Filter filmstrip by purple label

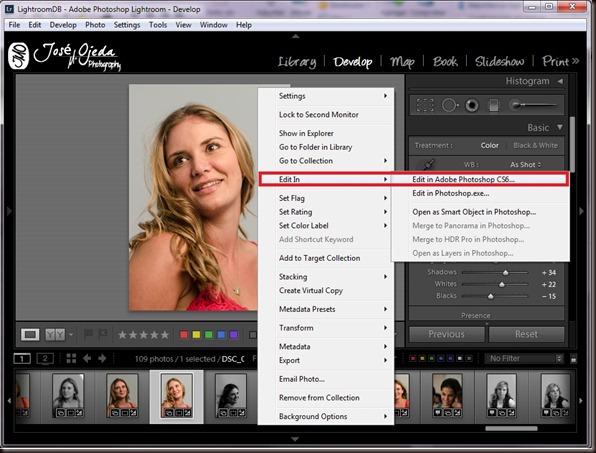(450, 358)
